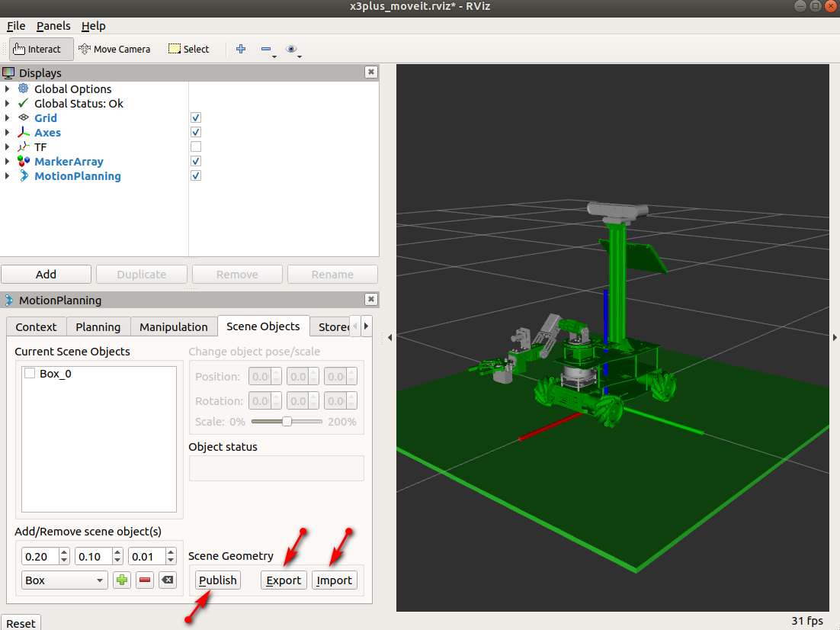This screenshot has height=630, width=840.
Task: Open the Panels menu
Action: 53,26
